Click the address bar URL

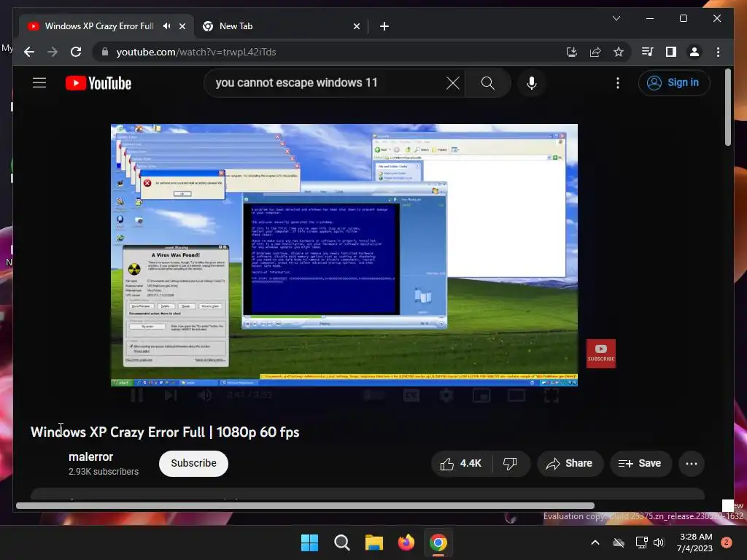196,52
